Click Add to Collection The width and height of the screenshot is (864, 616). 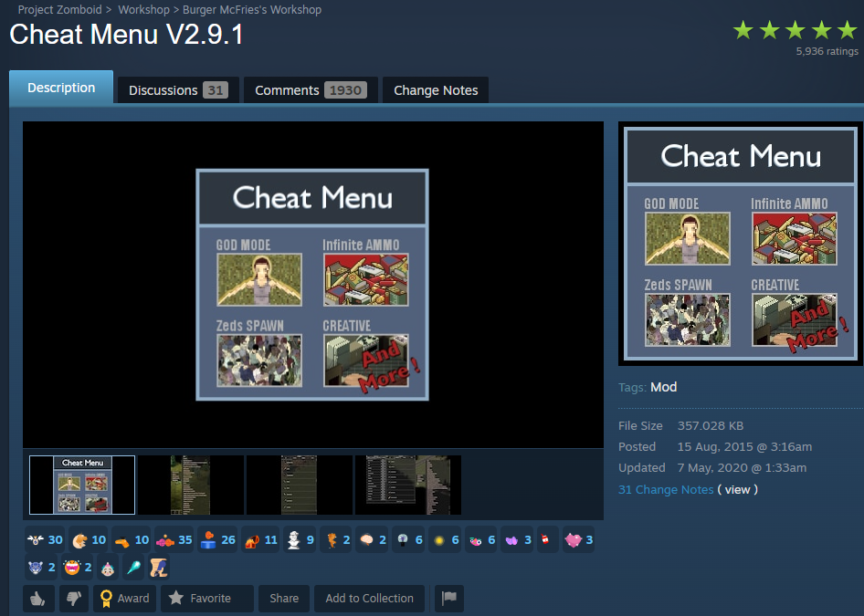[x=369, y=599]
